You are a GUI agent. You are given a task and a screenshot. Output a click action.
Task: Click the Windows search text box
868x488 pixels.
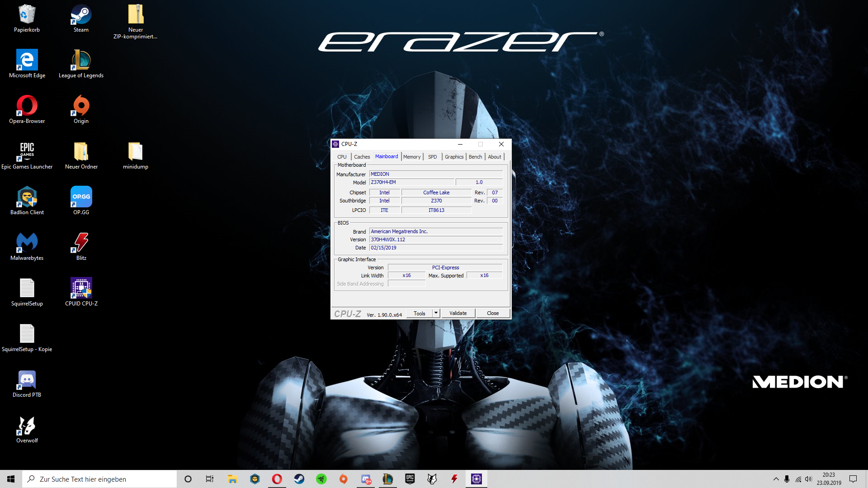99,479
